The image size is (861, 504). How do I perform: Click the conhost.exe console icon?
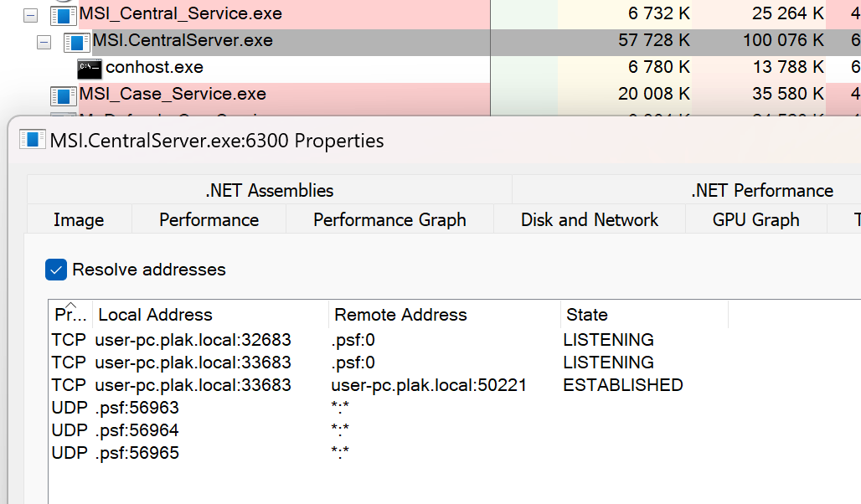pos(90,68)
